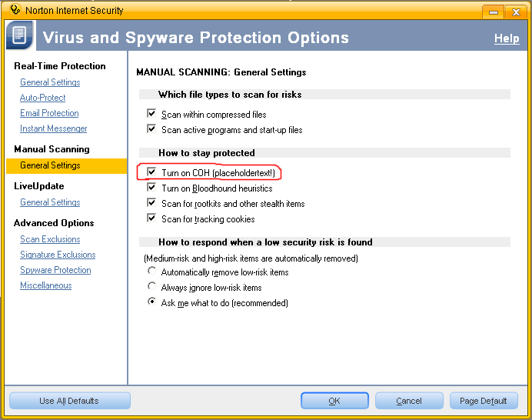The width and height of the screenshot is (532, 420).
Task: Click the Page Default button
Action: pyautogui.click(x=484, y=401)
